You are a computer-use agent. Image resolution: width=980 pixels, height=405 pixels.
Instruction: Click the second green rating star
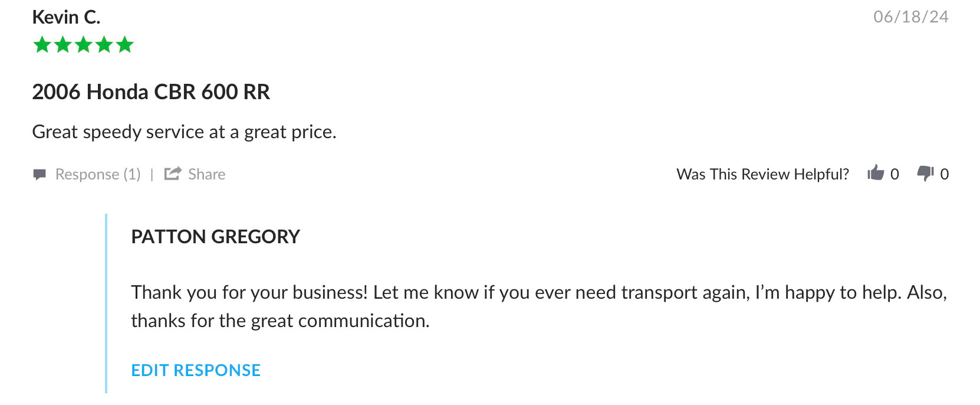(x=63, y=45)
